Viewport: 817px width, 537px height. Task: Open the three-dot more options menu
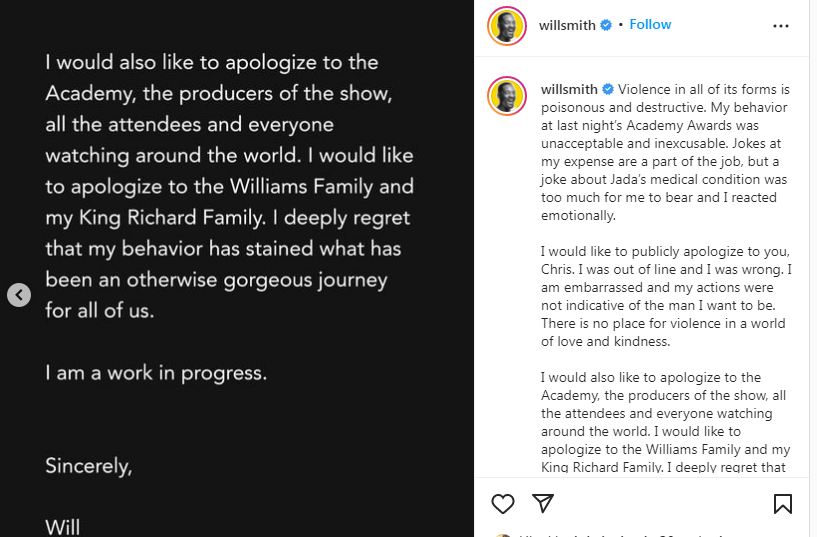click(x=781, y=26)
